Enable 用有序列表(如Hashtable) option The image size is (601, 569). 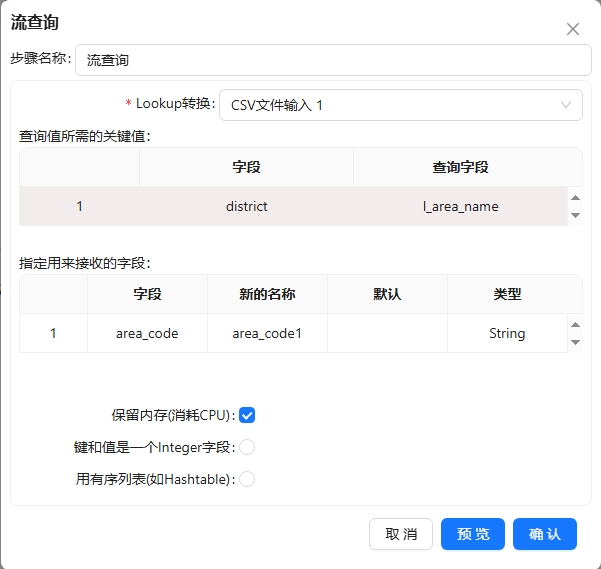[x=247, y=479]
